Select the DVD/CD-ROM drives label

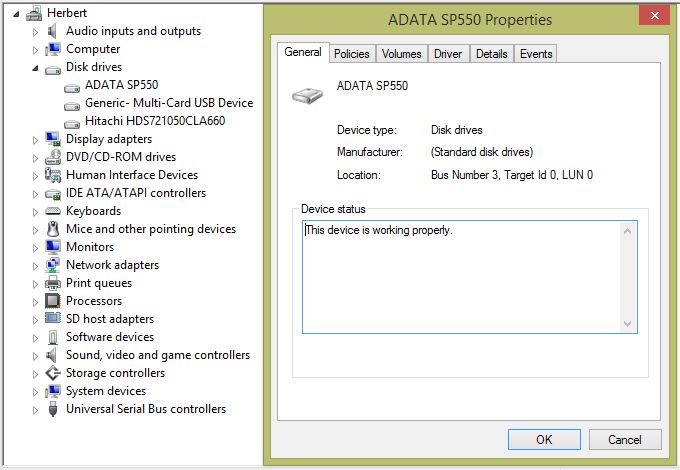[x=121, y=157]
